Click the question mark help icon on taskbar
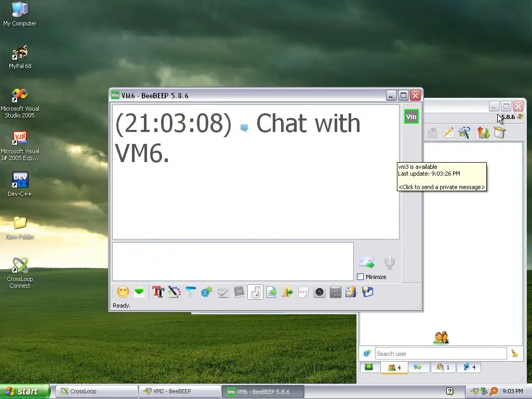 point(449,391)
